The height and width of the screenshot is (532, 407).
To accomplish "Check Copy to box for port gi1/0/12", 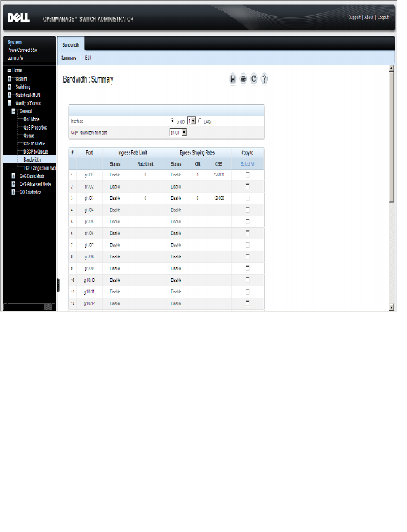I will (x=247, y=303).
